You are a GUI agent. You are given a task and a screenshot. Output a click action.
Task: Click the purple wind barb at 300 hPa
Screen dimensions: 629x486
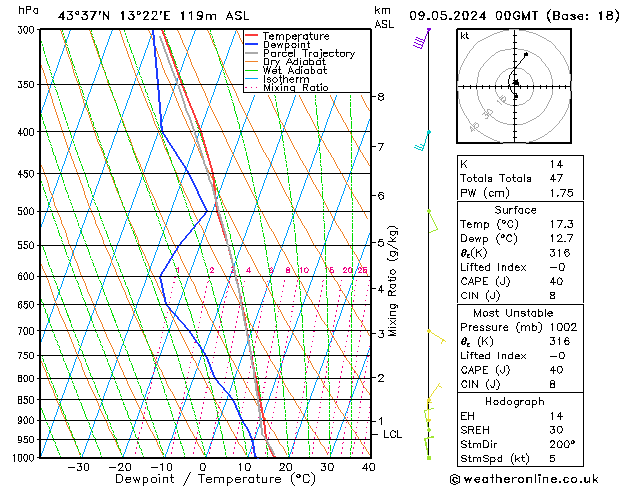click(422, 39)
